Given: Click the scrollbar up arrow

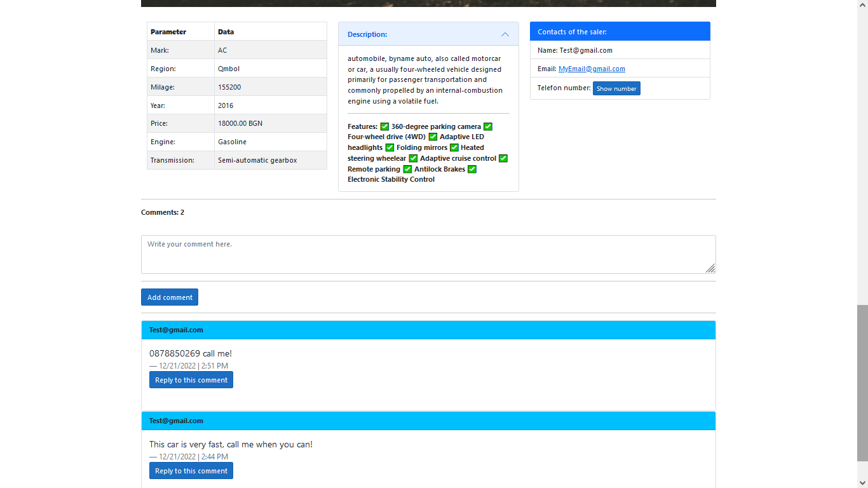Looking at the screenshot, I should pyautogui.click(x=863, y=4).
